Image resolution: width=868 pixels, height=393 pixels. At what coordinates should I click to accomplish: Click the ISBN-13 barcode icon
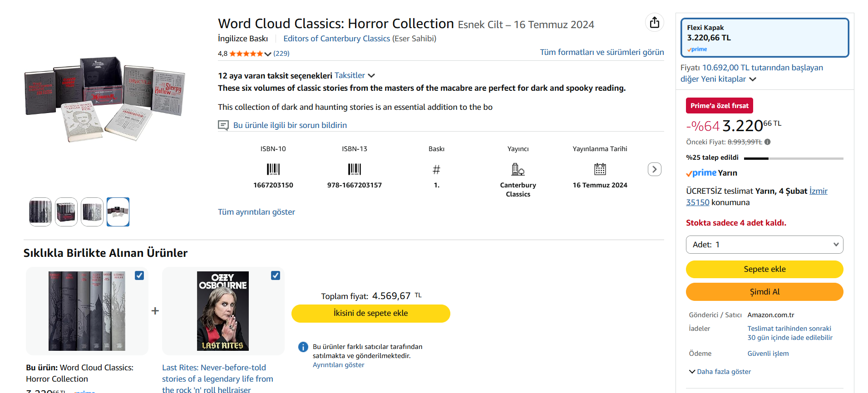coord(355,169)
